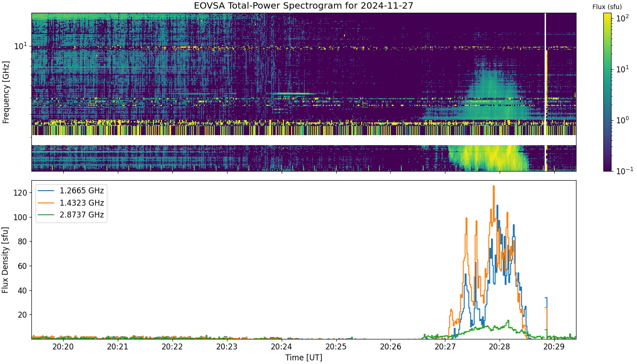Image resolution: width=637 pixels, height=364 pixels.
Task: Click the white horizontal frequency gap band
Action: (303, 140)
